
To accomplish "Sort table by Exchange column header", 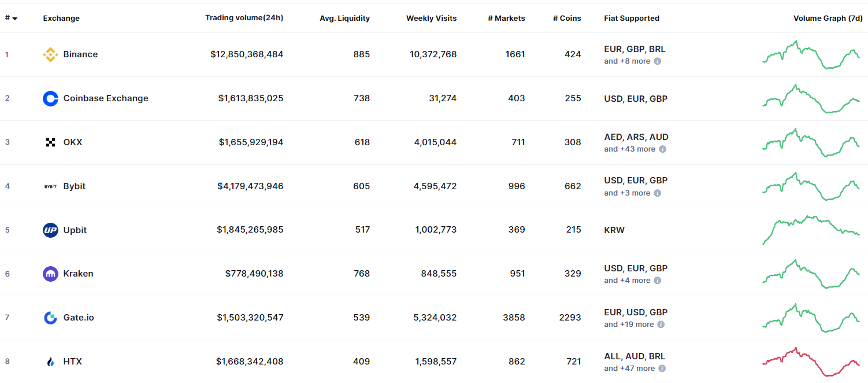I will pos(61,19).
